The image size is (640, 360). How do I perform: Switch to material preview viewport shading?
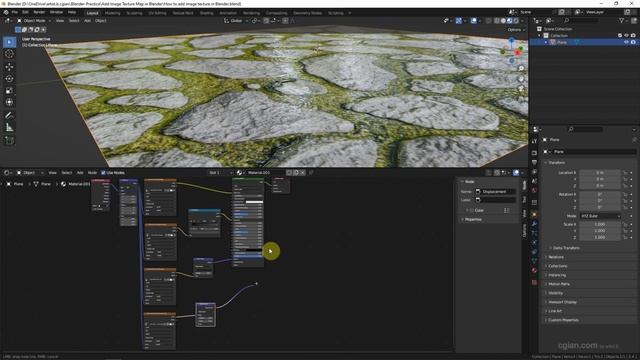point(509,20)
